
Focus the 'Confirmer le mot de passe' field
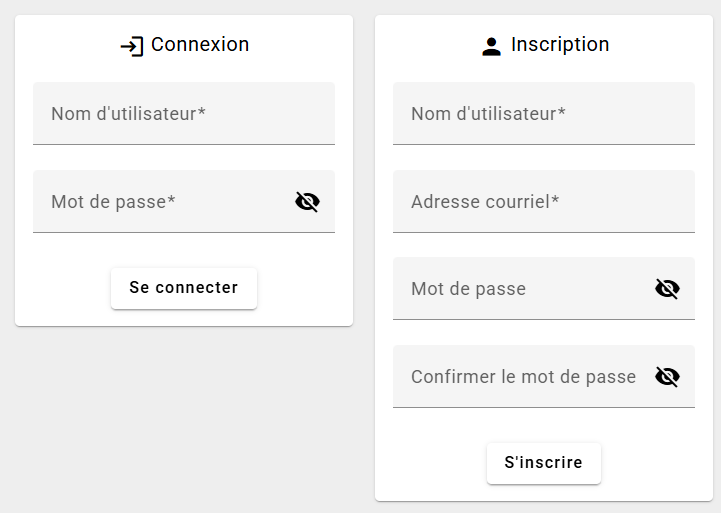point(523,377)
